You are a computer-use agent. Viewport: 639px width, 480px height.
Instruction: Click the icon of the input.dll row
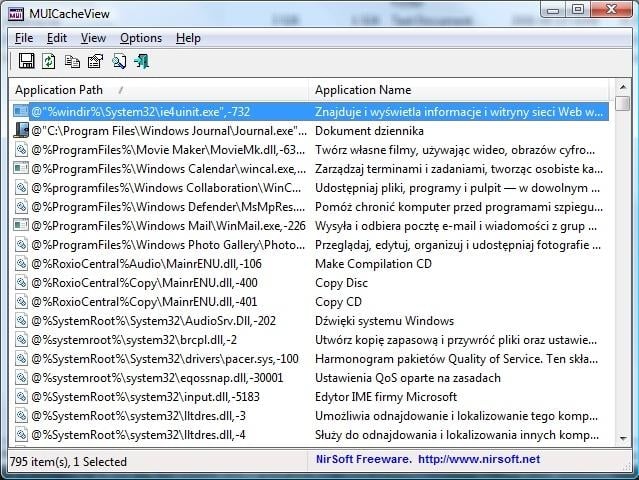[x=21, y=396]
